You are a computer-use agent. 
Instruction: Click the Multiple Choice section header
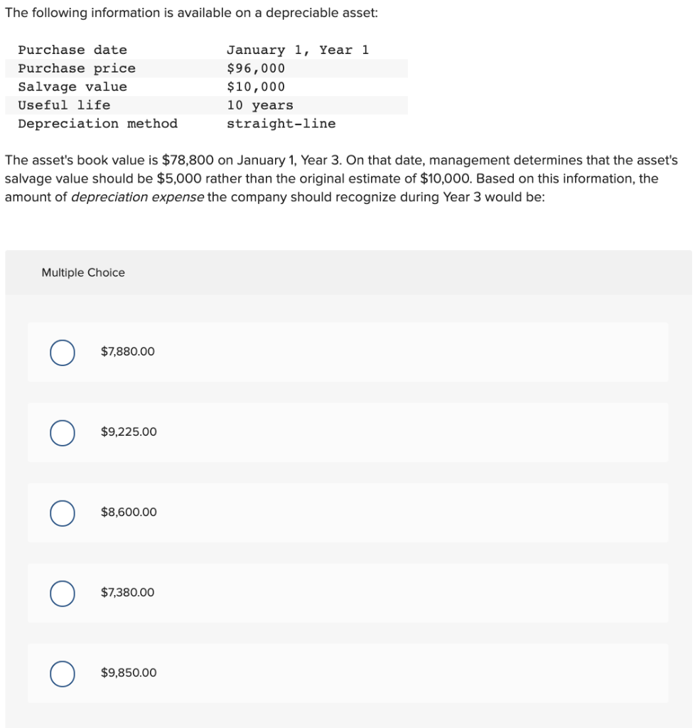[x=83, y=272]
